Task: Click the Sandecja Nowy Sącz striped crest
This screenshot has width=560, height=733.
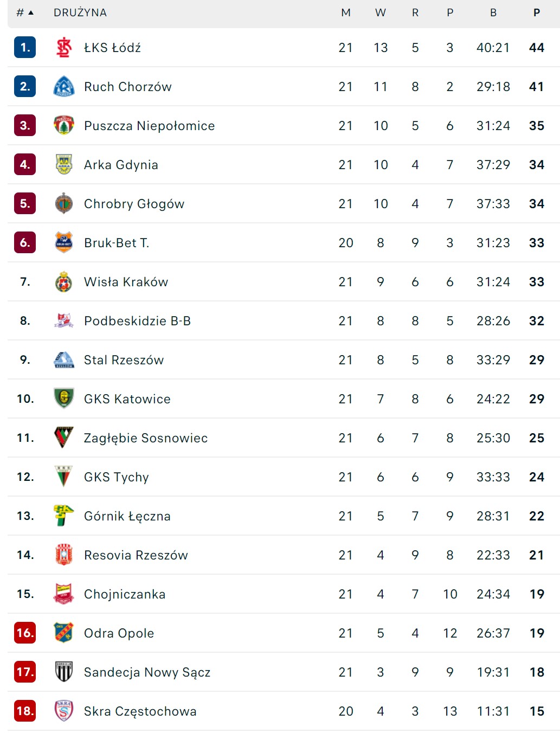Action: point(64,672)
